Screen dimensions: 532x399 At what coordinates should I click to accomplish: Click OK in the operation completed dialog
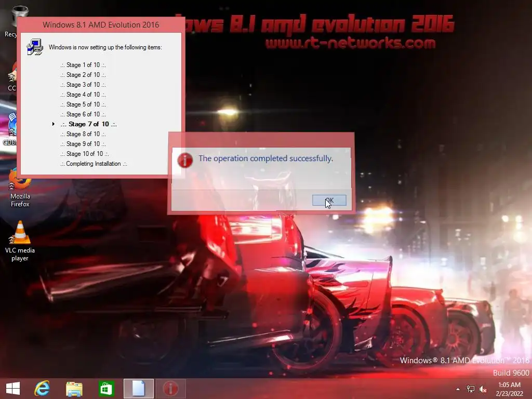pyautogui.click(x=329, y=200)
